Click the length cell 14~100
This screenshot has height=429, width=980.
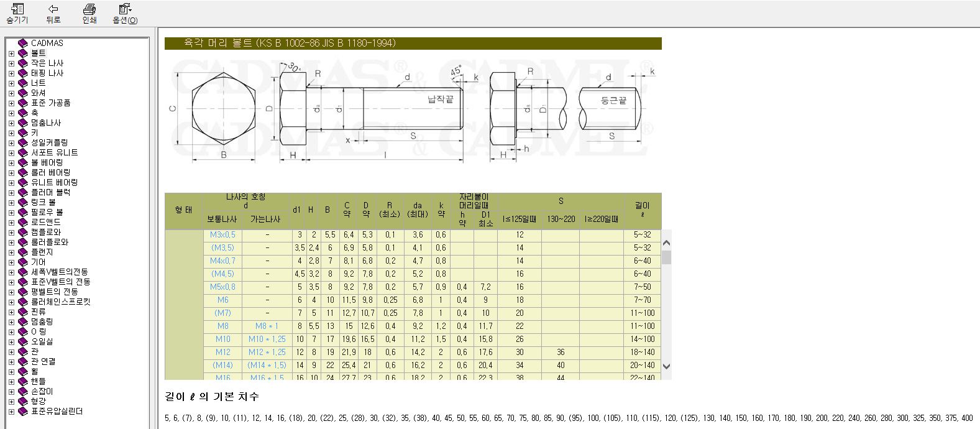click(x=643, y=339)
